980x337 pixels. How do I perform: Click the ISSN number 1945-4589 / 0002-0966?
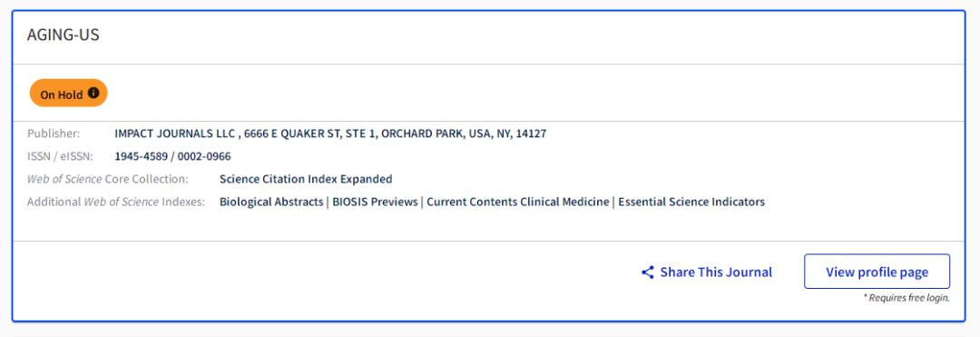[x=172, y=156]
